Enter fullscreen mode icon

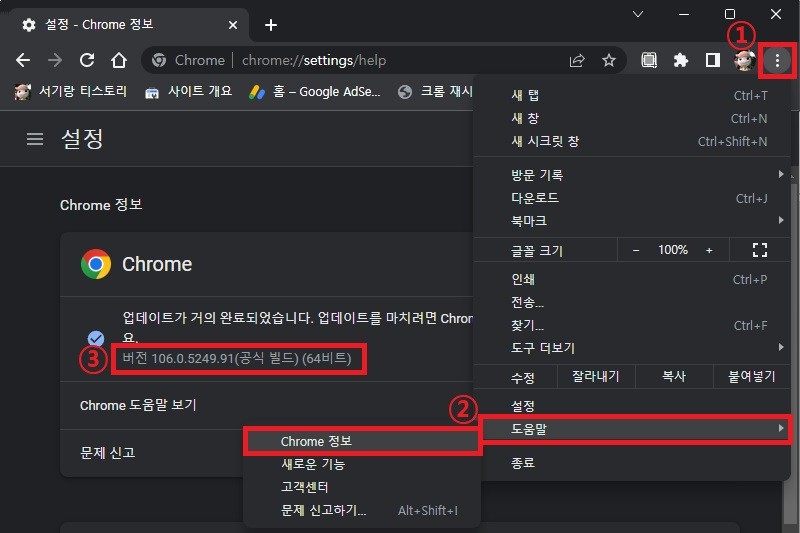(x=760, y=250)
